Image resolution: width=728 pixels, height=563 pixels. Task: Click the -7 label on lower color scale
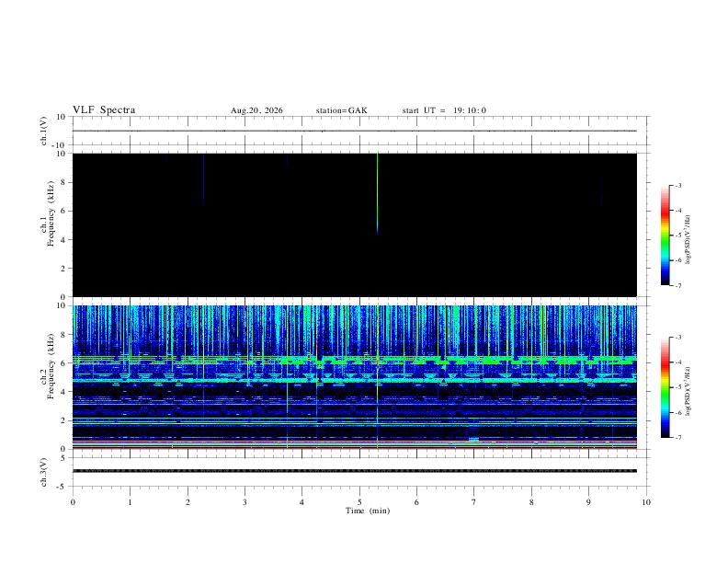678,438
